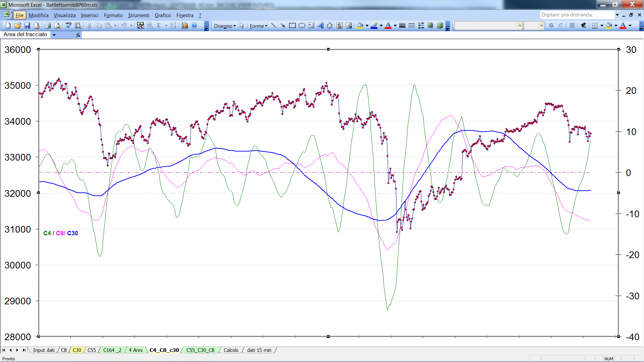Click the document permission icon
The width and height of the screenshot is (644, 362).
[37, 25]
